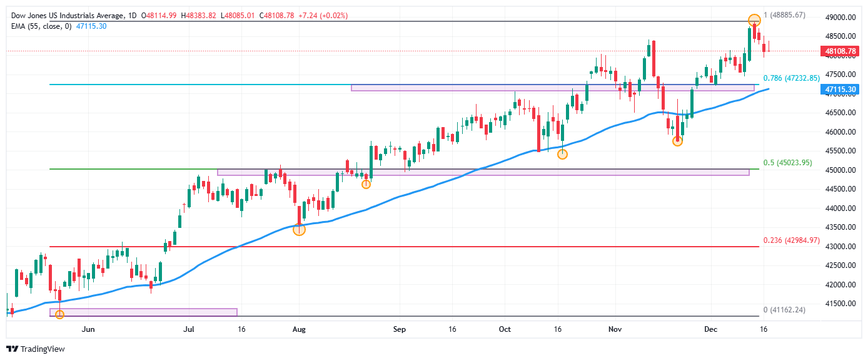Click the orange circle at the December high
This screenshot has width=868, height=360.
754,20
